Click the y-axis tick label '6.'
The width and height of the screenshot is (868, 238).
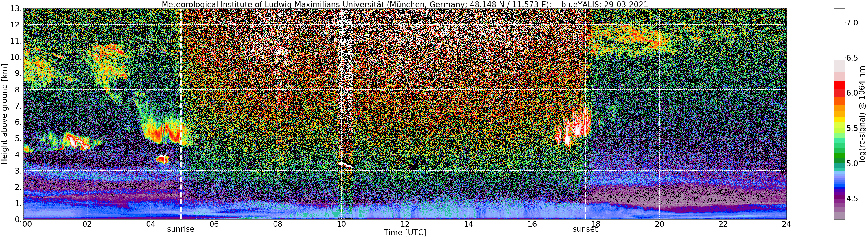(18, 122)
